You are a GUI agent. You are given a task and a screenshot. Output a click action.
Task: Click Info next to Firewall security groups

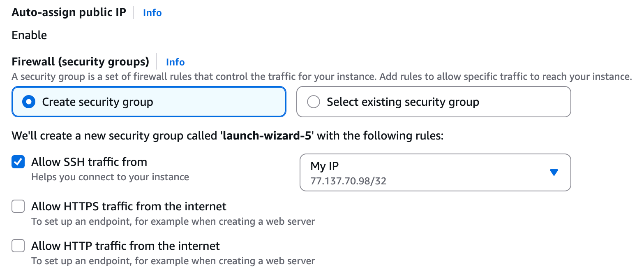175,62
